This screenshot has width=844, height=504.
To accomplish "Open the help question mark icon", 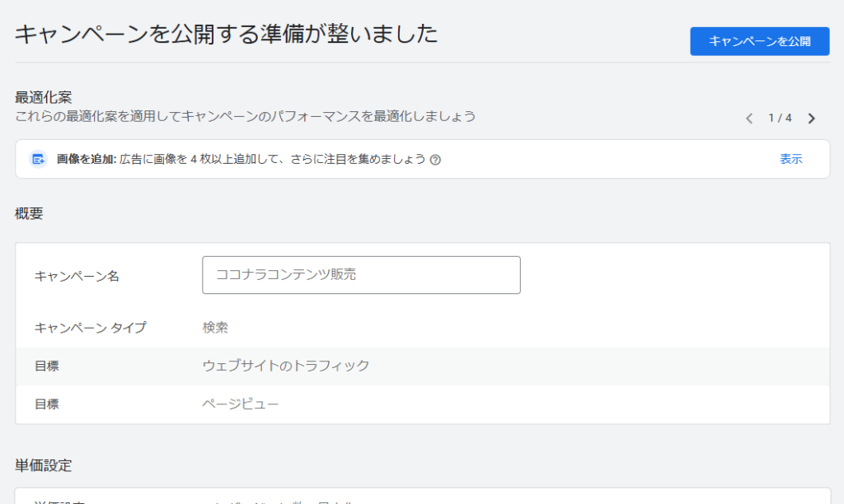I will 435,160.
